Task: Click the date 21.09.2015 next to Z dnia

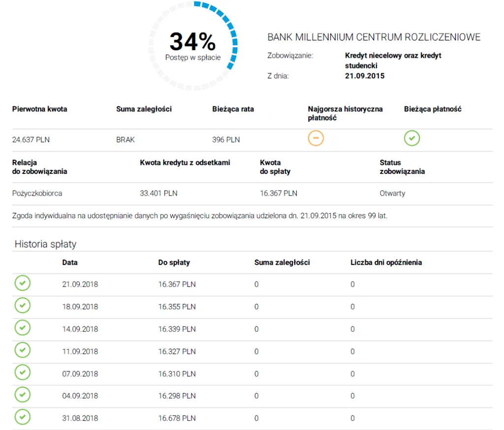Action: pyautogui.click(x=365, y=76)
